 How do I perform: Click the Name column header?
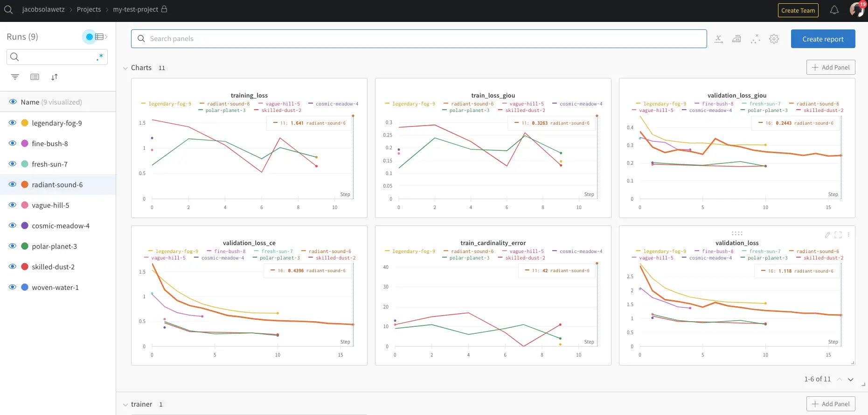pyautogui.click(x=30, y=102)
